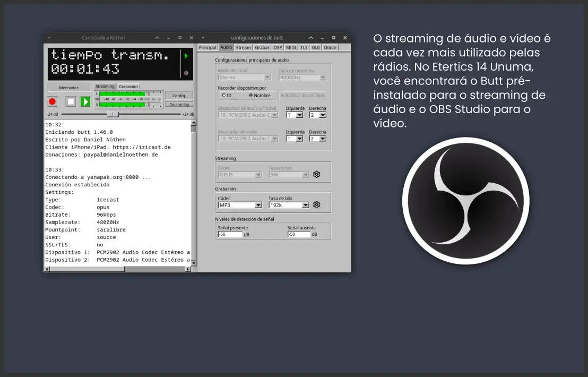Click the left channel VU meter bar

click(x=130, y=94)
